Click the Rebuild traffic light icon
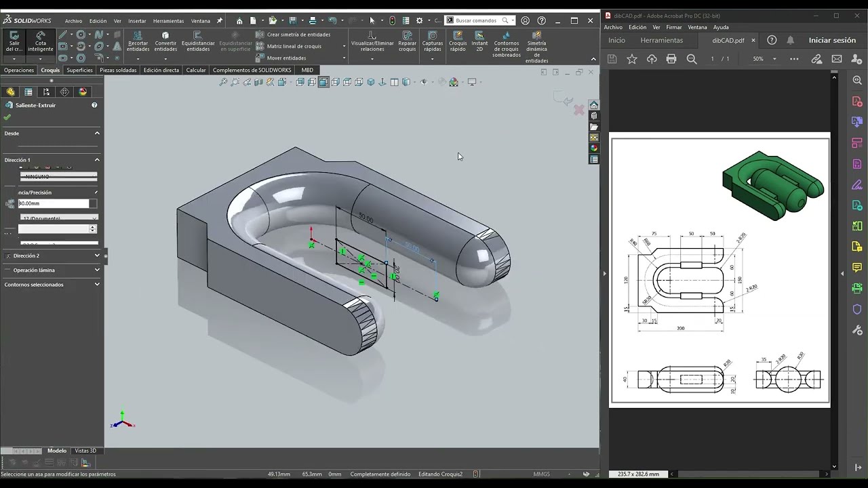The width and height of the screenshot is (868, 488). click(x=393, y=21)
